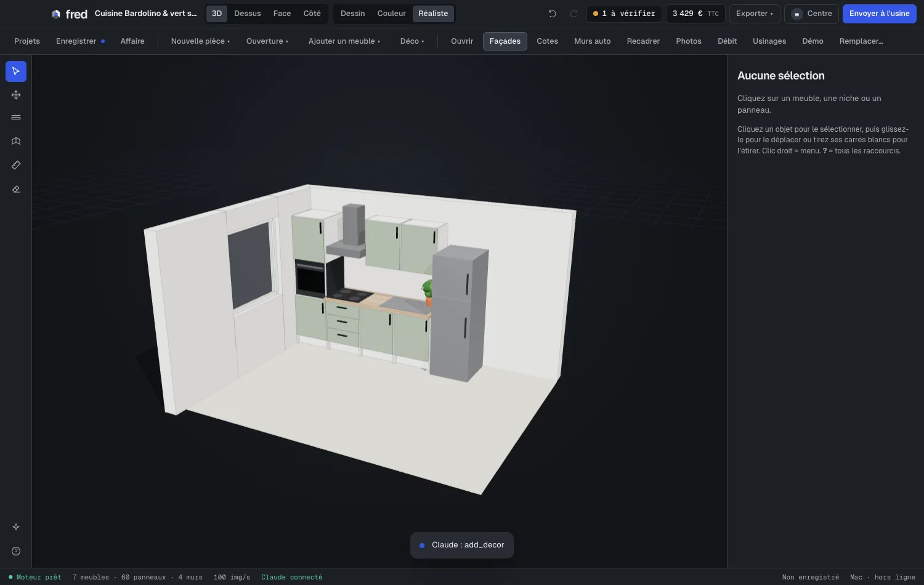Click the 1 à vérifier warning badge
Image resolution: width=924 pixels, height=585 pixels.
(624, 14)
